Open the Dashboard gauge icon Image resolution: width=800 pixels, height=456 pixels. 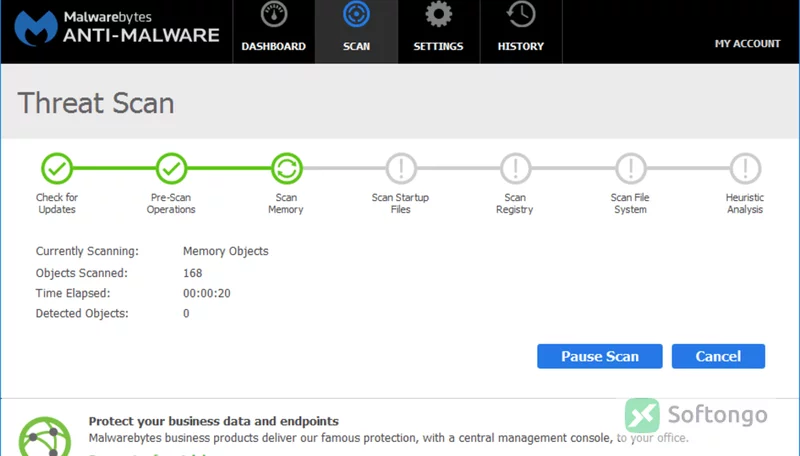(x=274, y=14)
